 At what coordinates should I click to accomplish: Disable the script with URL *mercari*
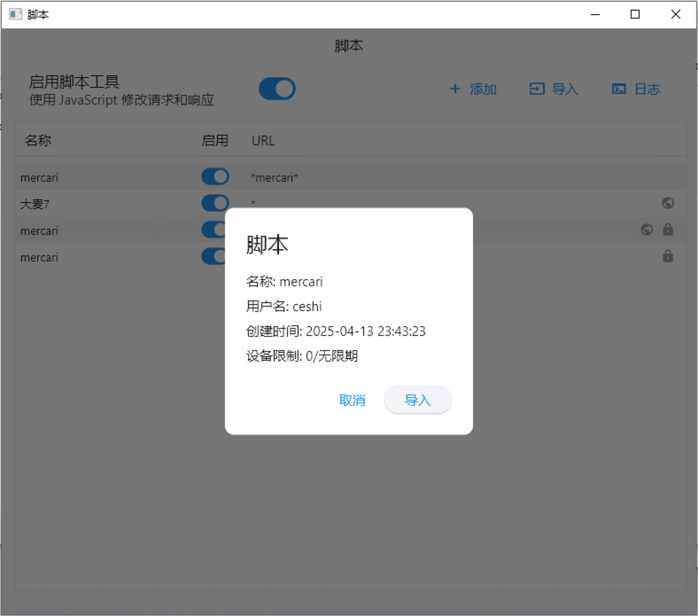click(x=215, y=177)
